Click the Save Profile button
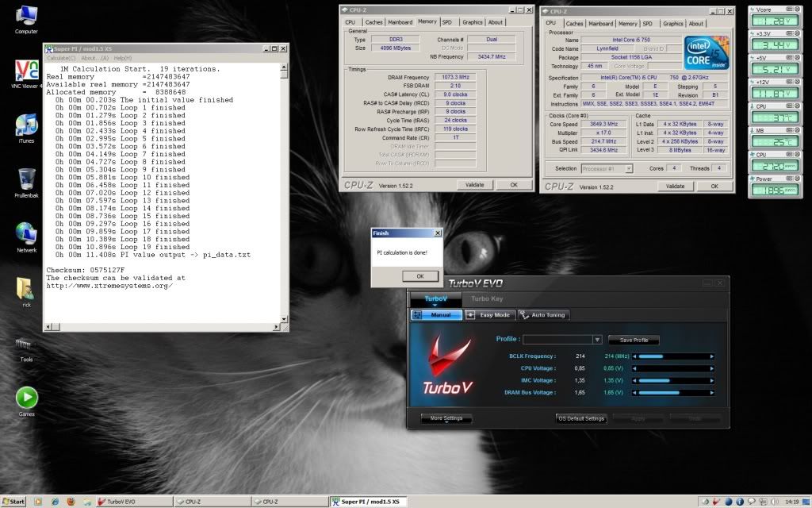This screenshot has height=508, width=812. (634, 340)
